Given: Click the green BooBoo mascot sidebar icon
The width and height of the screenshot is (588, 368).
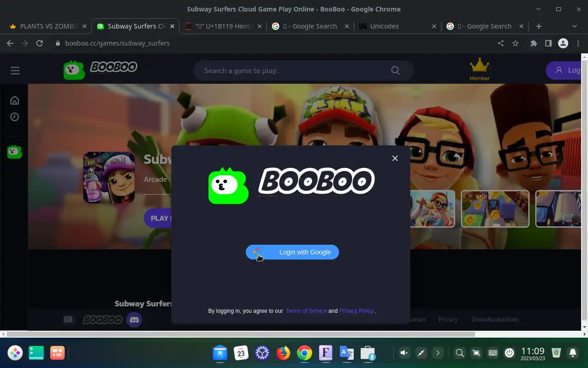Looking at the screenshot, I should (x=15, y=151).
